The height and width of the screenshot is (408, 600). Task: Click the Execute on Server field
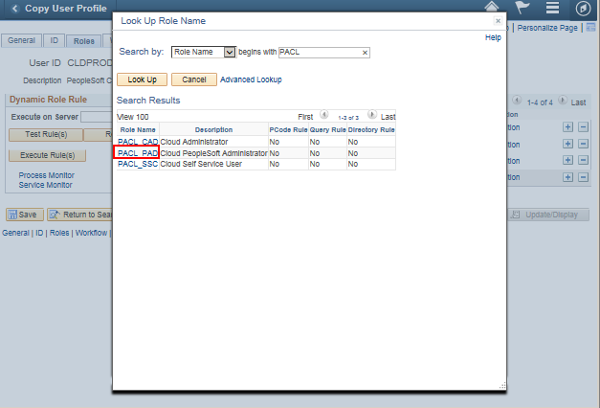(x=96, y=117)
